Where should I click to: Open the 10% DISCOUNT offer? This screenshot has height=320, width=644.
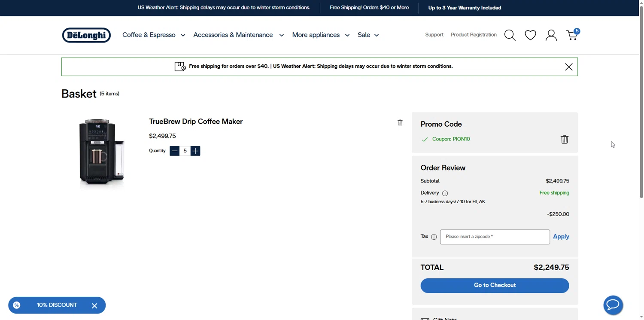point(57,305)
